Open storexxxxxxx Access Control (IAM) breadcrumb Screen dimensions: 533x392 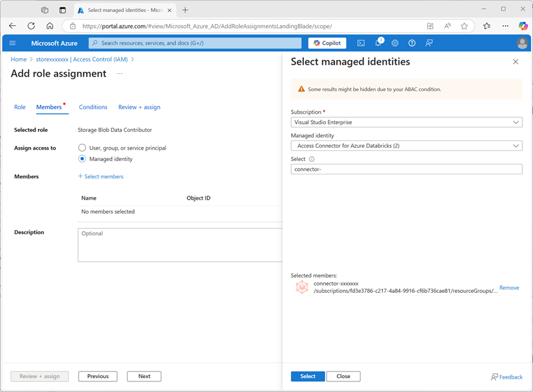(x=82, y=59)
